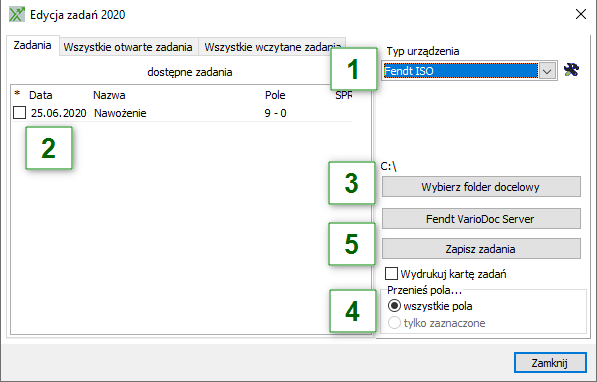The height and width of the screenshot is (382, 597).
Task: Select the tylko zaznaczone radio option
Action: (x=394, y=323)
